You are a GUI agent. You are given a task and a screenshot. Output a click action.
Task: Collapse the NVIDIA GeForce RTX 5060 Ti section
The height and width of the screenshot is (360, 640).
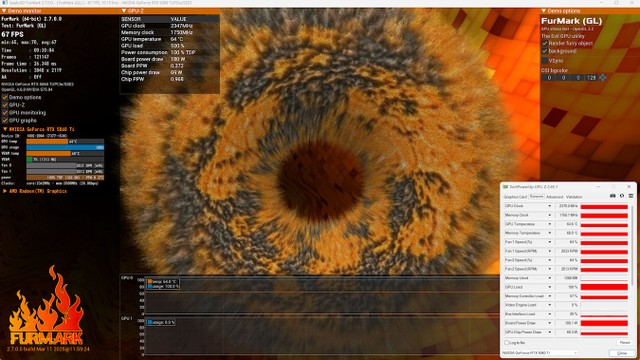(x=4, y=129)
